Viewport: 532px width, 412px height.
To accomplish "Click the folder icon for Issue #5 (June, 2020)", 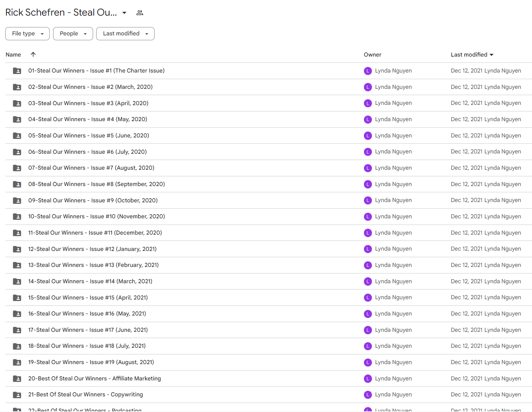I will pos(17,136).
